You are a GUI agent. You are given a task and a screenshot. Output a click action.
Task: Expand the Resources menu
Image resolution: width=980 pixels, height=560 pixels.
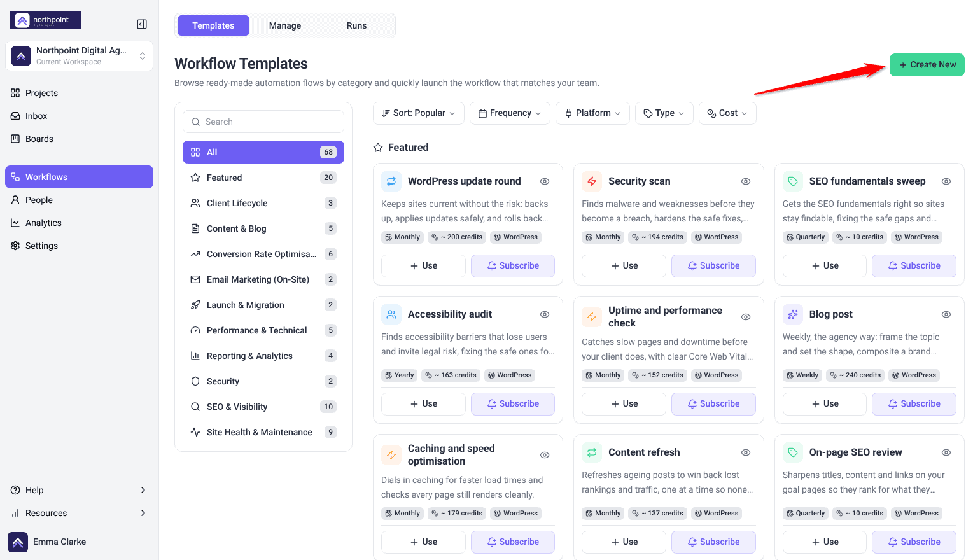point(79,513)
